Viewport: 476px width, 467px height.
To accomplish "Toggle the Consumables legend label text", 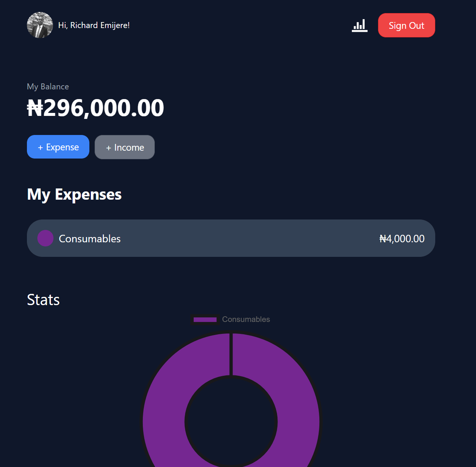I will click(x=246, y=319).
